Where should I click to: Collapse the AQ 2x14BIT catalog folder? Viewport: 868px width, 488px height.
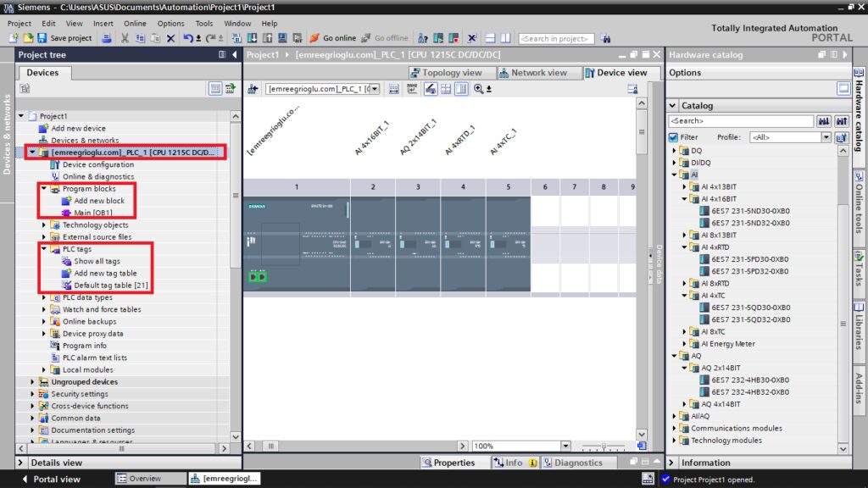[684, 368]
